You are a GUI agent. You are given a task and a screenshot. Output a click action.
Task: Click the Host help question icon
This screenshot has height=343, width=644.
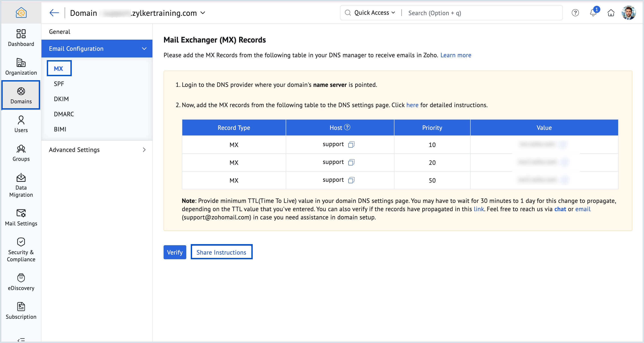(347, 127)
